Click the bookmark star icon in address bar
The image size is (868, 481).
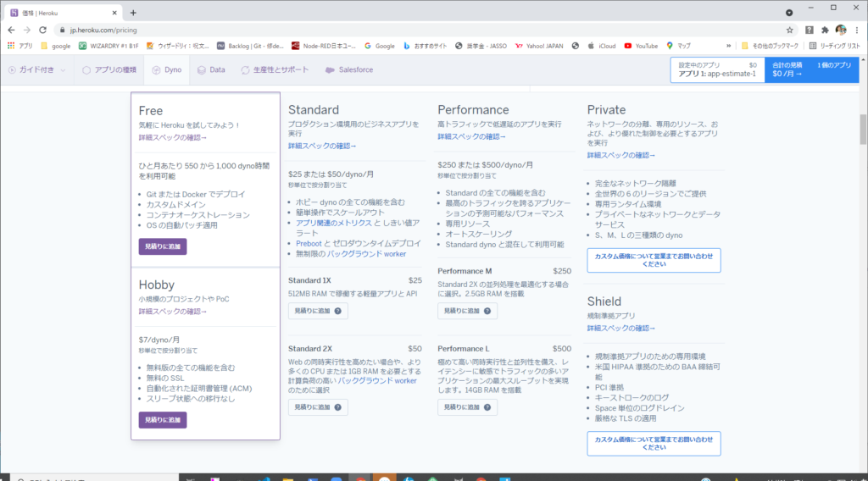coord(789,29)
